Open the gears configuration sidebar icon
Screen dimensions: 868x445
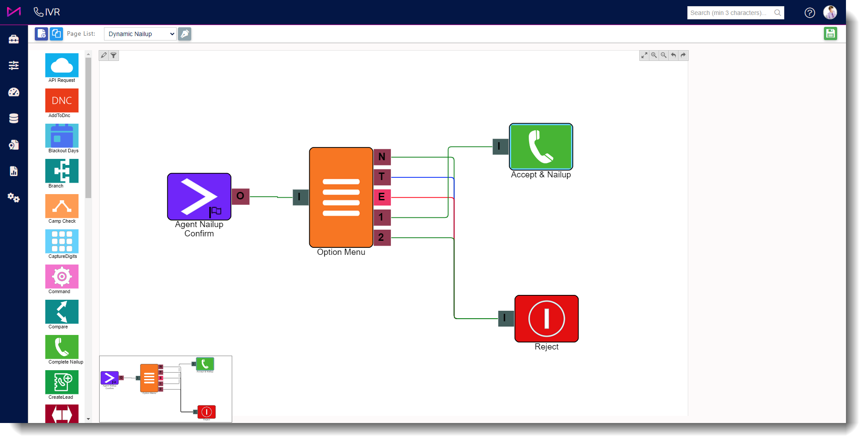pyautogui.click(x=14, y=198)
